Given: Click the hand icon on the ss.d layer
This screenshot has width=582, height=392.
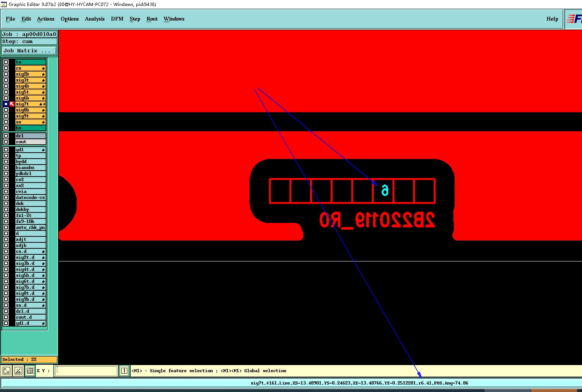Looking at the screenshot, I should (x=43, y=305).
